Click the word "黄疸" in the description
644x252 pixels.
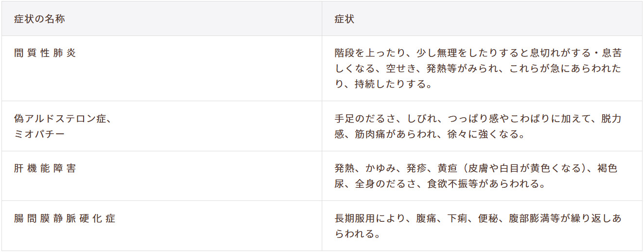[x=448, y=169]
